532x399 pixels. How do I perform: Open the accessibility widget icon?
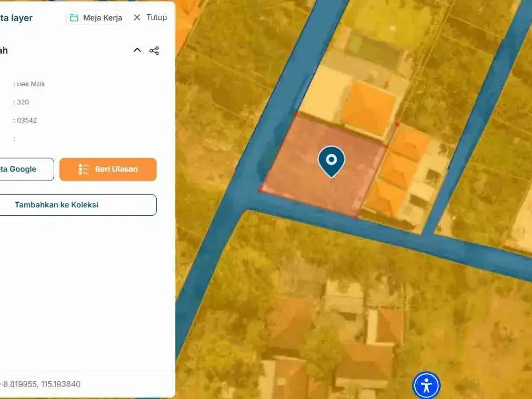pyautogui.click(x=427, y=385)
